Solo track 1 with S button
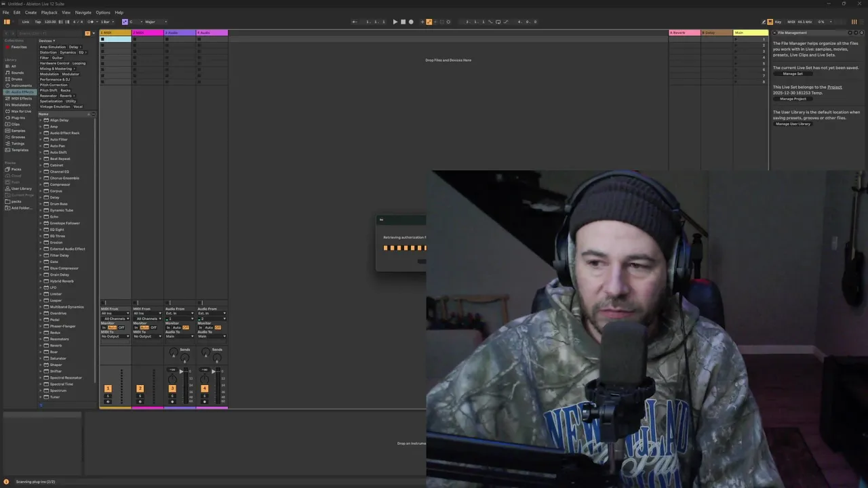The height and width of the screenshot is (488, 868). pos(108,396)
